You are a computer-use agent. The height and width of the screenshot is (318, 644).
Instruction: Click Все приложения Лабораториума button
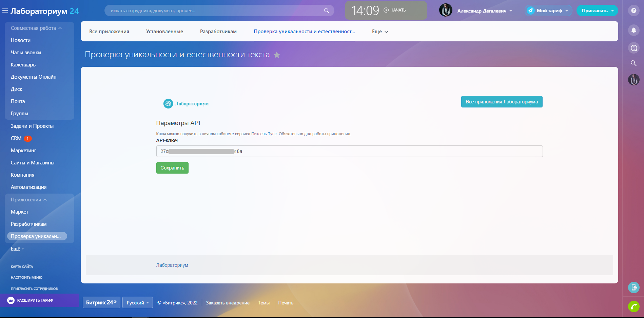tap(502, 102)
